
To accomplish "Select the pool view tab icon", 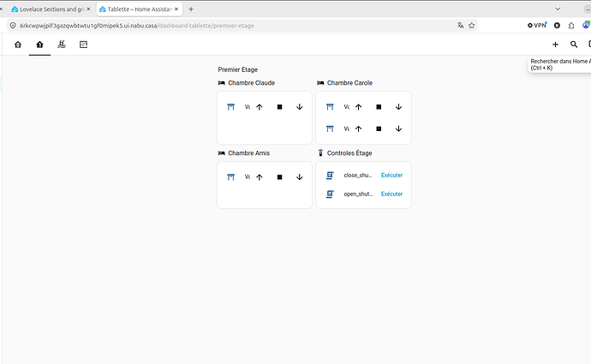I will [62, 45].
